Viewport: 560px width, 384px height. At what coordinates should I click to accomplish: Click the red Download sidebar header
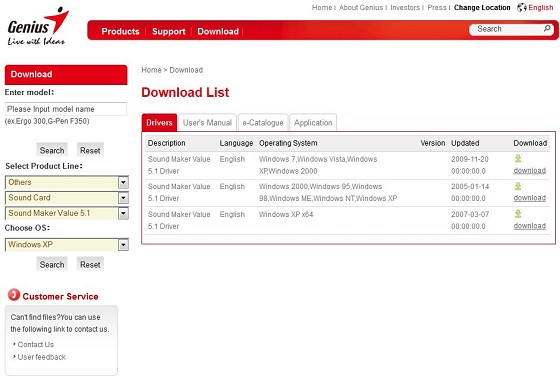click(x=66, y=74)
